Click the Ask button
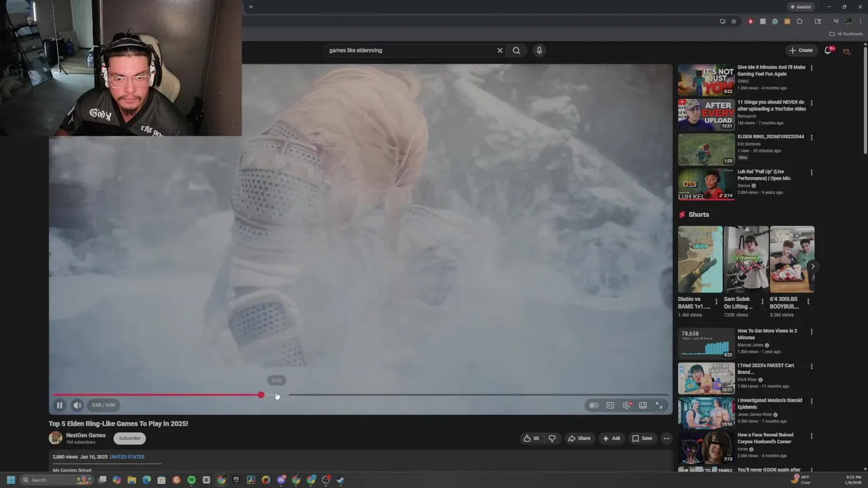Image resolution: width=868 pixels, height=488 pixels. [611, 439]
